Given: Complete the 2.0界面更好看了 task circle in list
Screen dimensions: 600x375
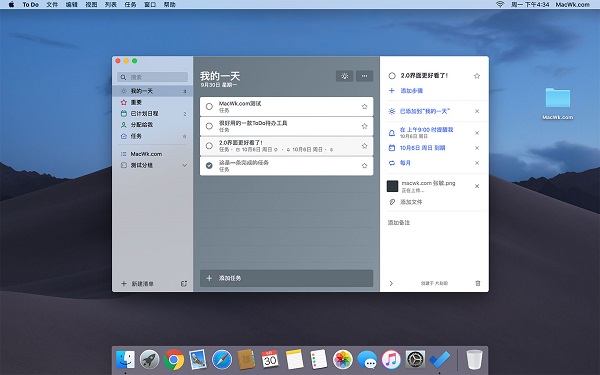Looking at the screenshot, I should (x=209, y=146).
